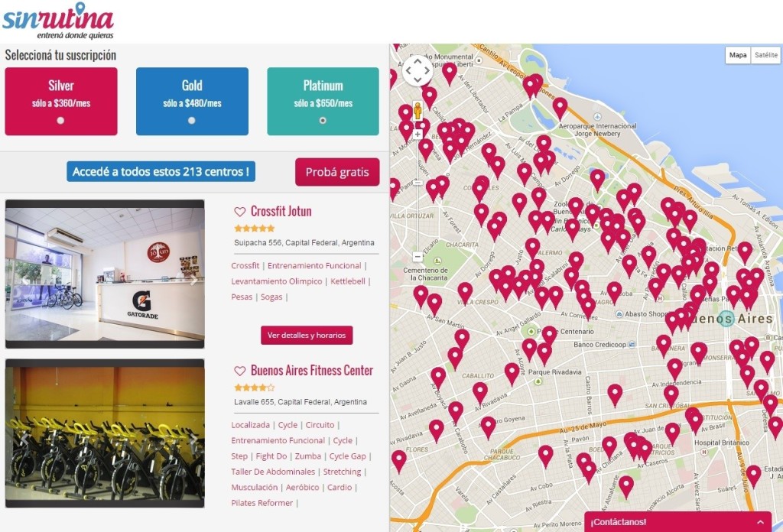783x532 pixels.
Task: Select the Gold plan card title
Action: coord(192,86)
